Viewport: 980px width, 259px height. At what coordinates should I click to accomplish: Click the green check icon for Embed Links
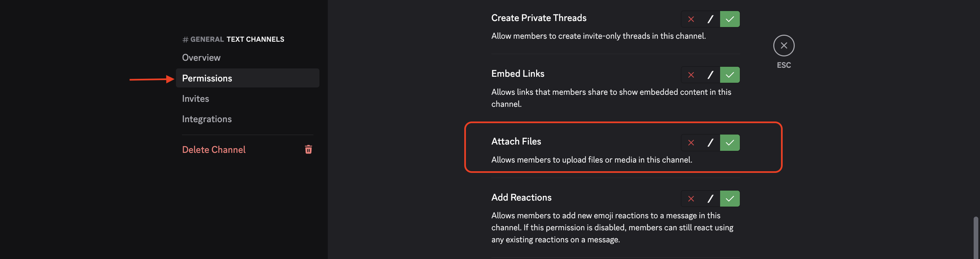(729, 75)
